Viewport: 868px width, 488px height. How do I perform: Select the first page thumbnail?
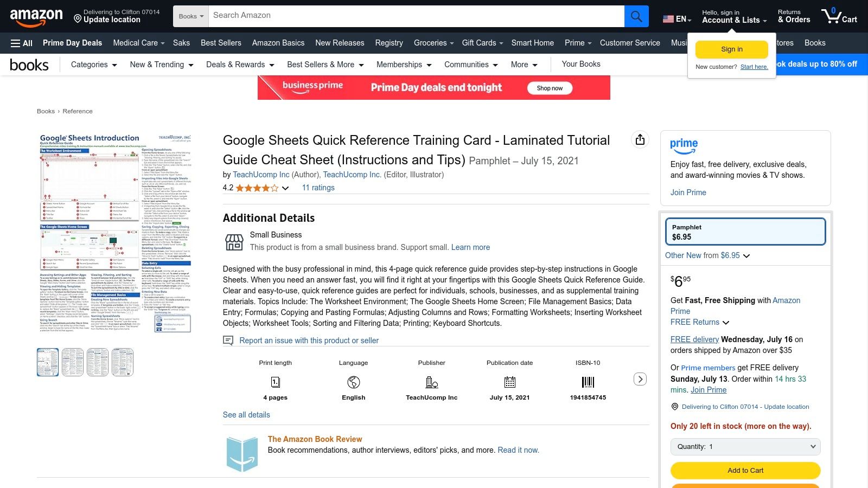(x=48, y=362)
